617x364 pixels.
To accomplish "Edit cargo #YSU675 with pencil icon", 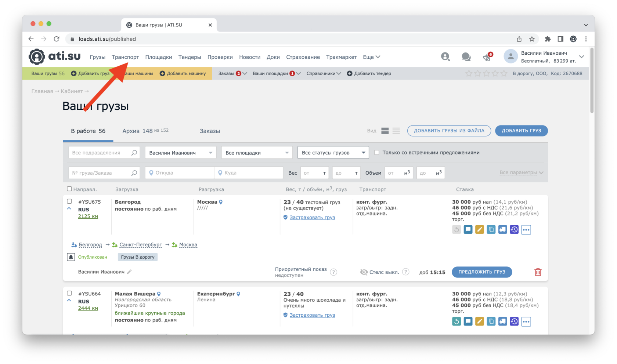I will tap(479, 230).
